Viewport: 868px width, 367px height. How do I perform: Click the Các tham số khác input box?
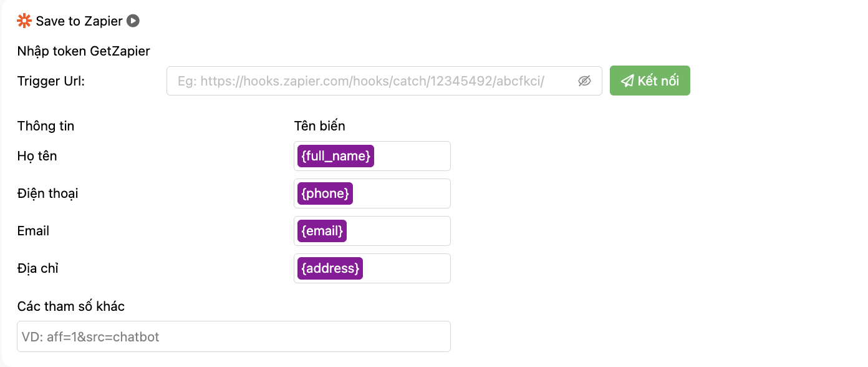pos(233,336)
